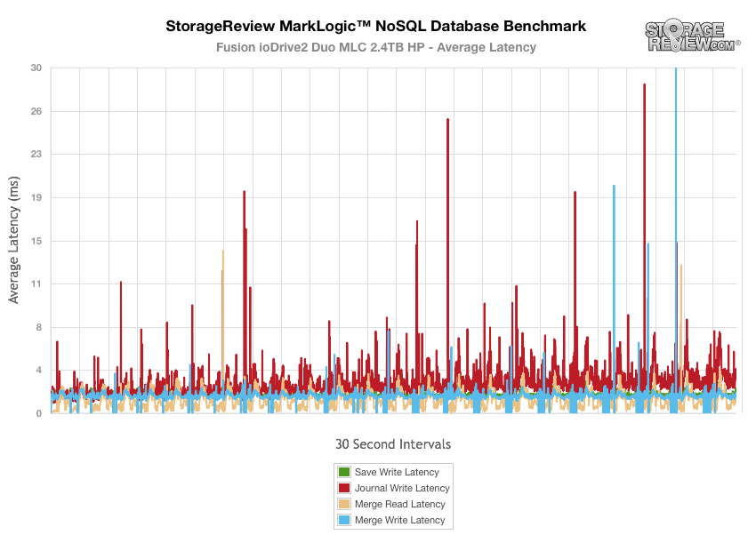Viewport: 756px width, 551px height.
Task: Click the y-axis value "4"
Action: click(39, 370)
